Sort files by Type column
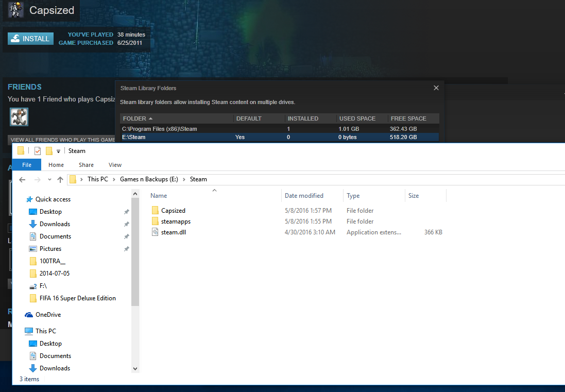 374,196
